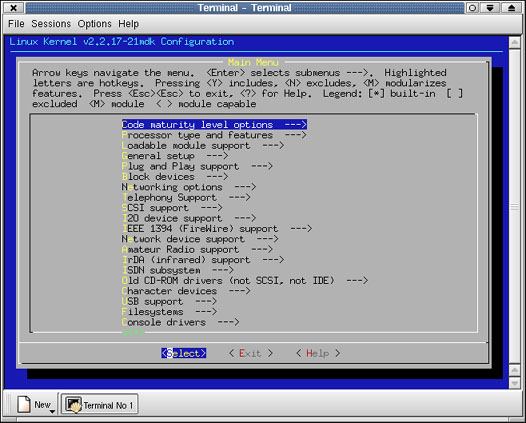This screenshot has height=423, width=526.
Task: Click the window shade down-arrow button
Action: [x=490, y=8]
